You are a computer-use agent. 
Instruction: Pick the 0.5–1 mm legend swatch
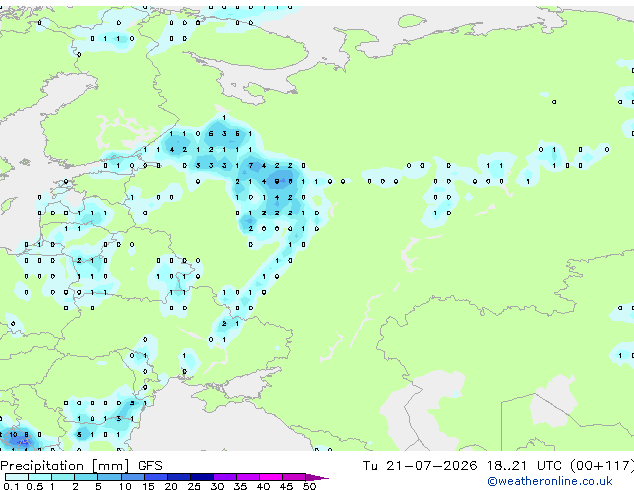pyautogui.click(x=40, y=477)
